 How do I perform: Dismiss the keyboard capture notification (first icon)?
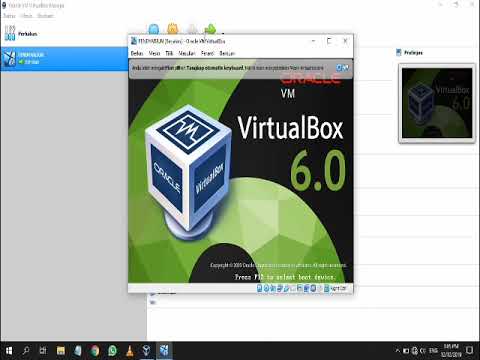[339, 68]
